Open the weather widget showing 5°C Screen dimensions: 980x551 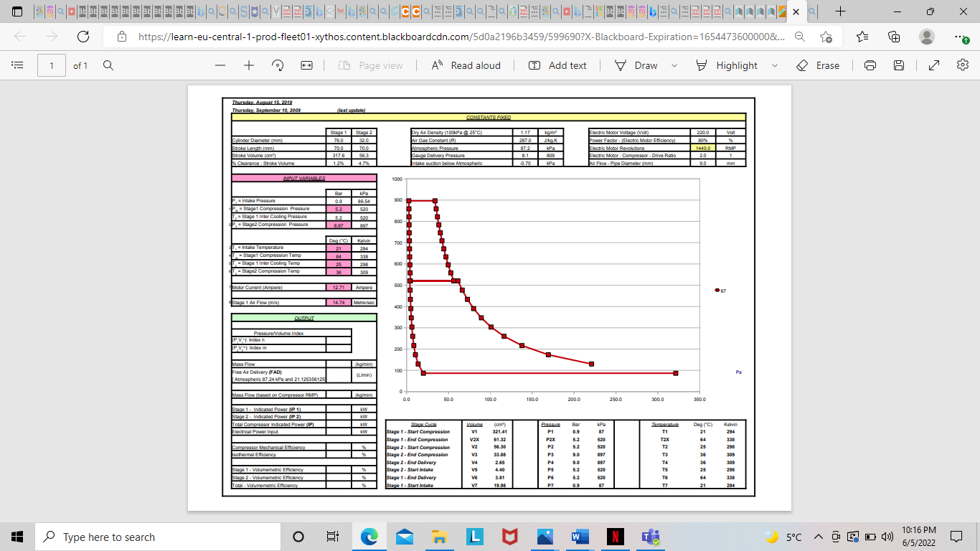(783, 537)
